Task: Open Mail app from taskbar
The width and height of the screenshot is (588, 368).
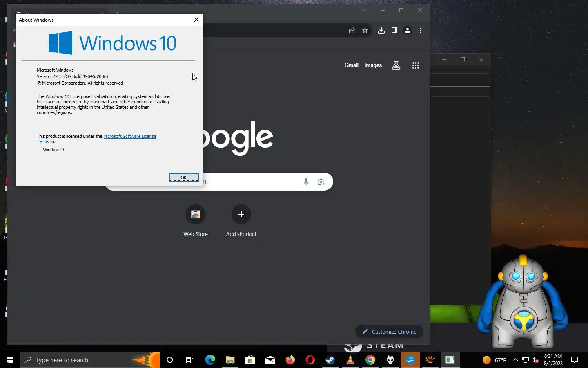Action: [x=270, y=360]
